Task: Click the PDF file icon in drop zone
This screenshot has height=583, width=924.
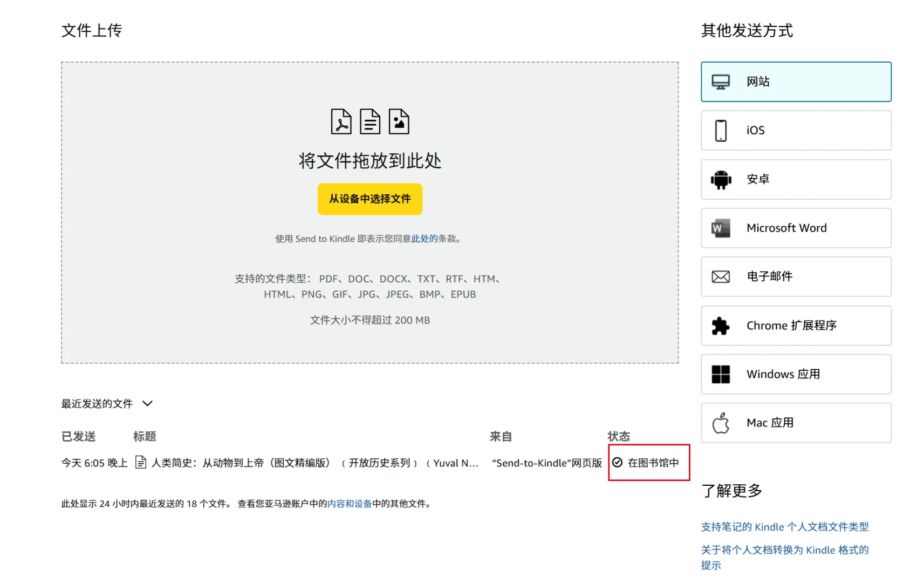Action: [x=341, y=121]
